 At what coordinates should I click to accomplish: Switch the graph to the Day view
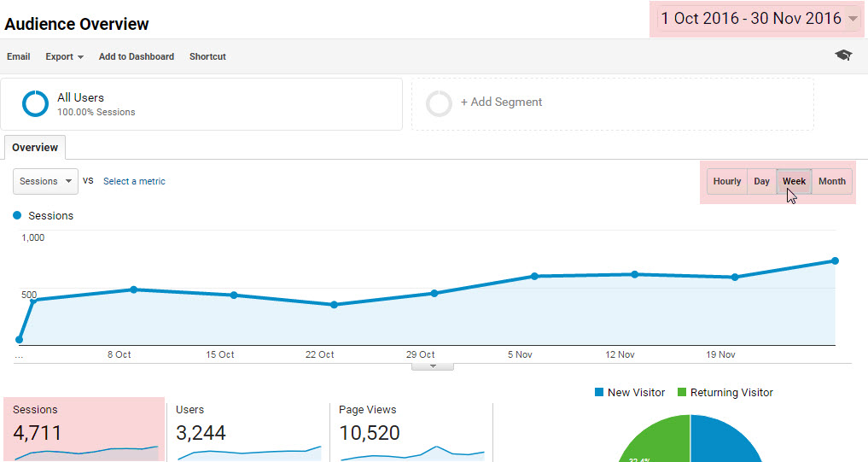click(761, 181)
